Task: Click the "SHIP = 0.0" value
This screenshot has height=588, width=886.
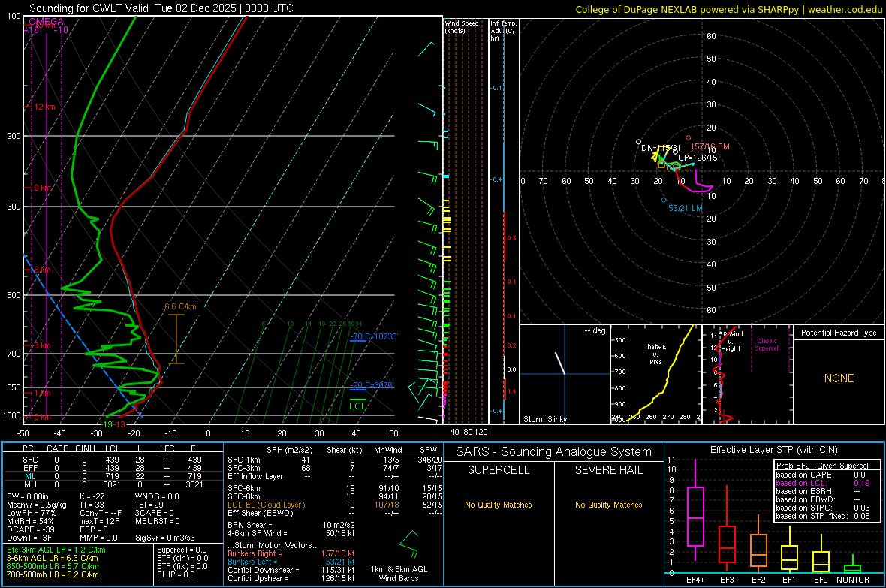Action: (x=176, y=574)
